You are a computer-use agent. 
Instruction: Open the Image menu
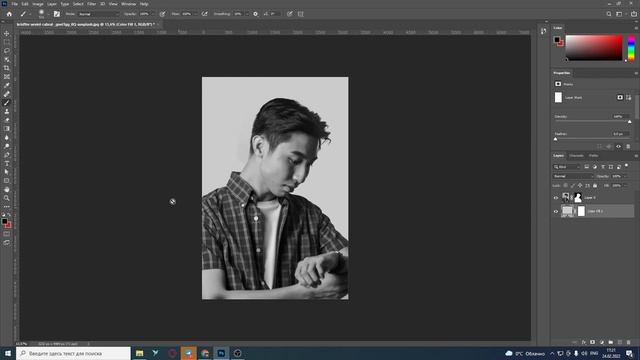[38, 4]
